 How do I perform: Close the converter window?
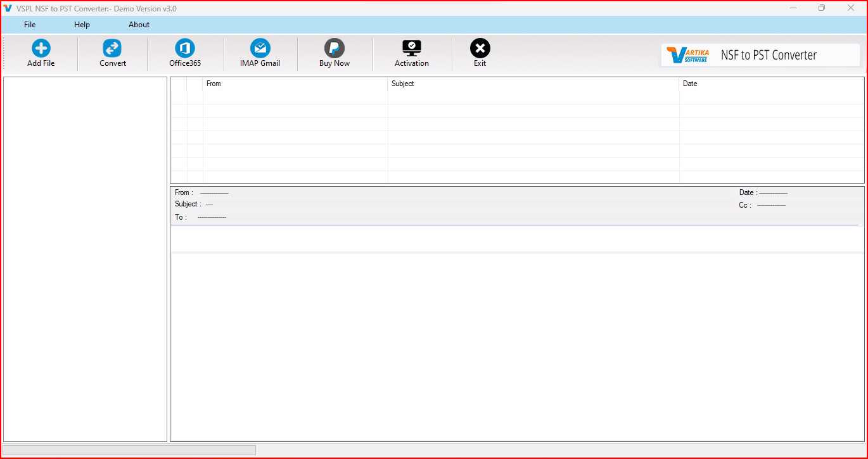pyautogui.click(x=851, y=8)
